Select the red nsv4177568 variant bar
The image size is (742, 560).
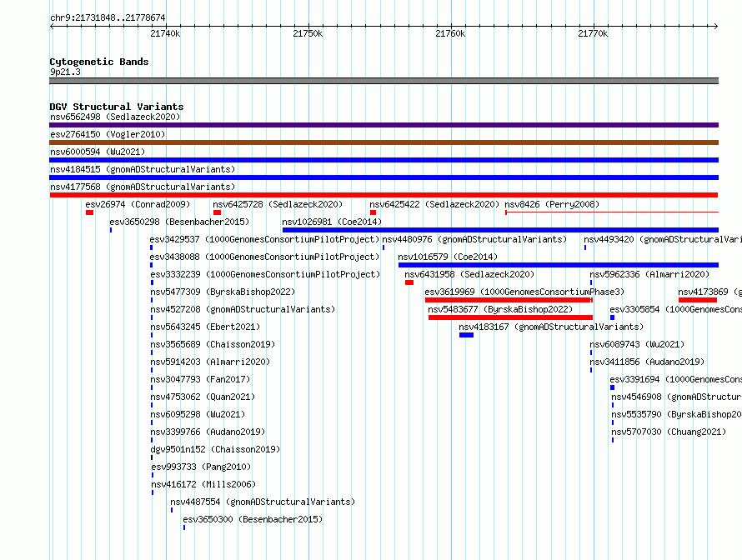click(x=384, y=195)
